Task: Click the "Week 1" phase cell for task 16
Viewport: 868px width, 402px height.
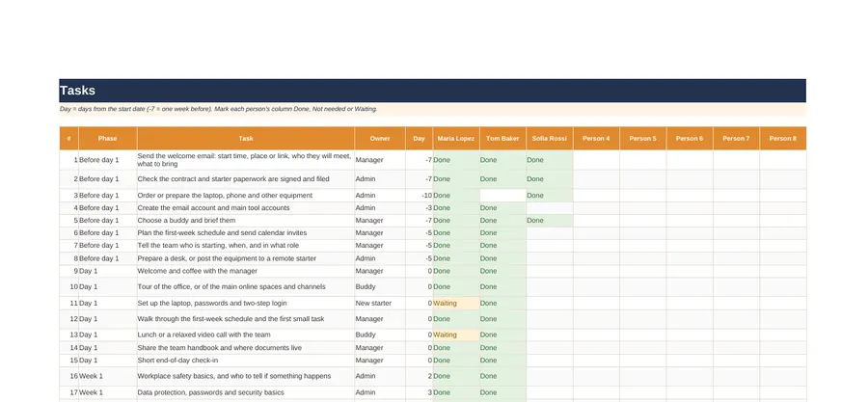Action: click(107, 376)
